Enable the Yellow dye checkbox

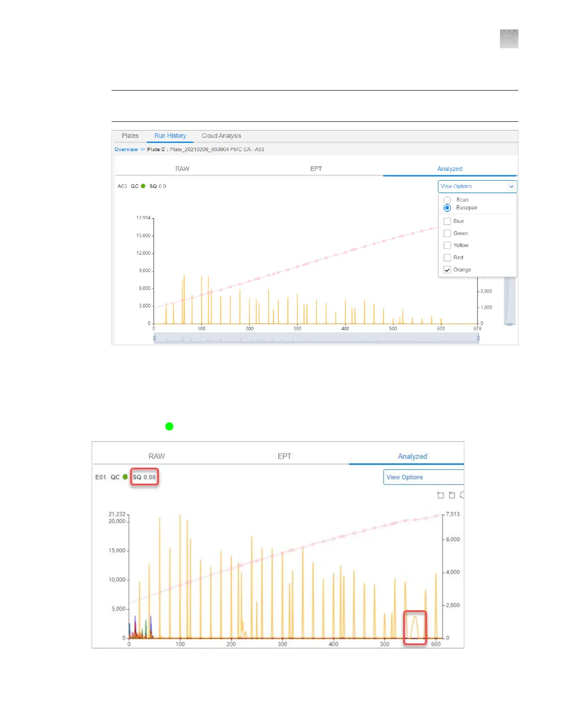coord(447,245)
